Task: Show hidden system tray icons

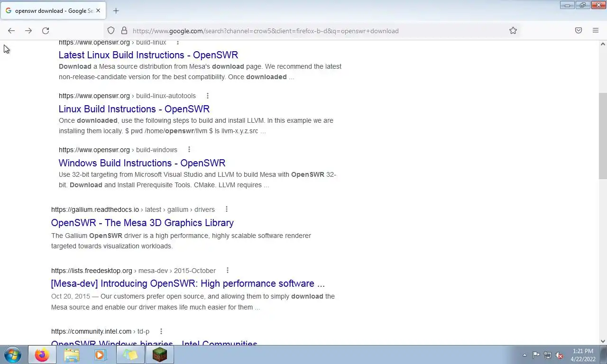Action: click(x=524, y=355)
